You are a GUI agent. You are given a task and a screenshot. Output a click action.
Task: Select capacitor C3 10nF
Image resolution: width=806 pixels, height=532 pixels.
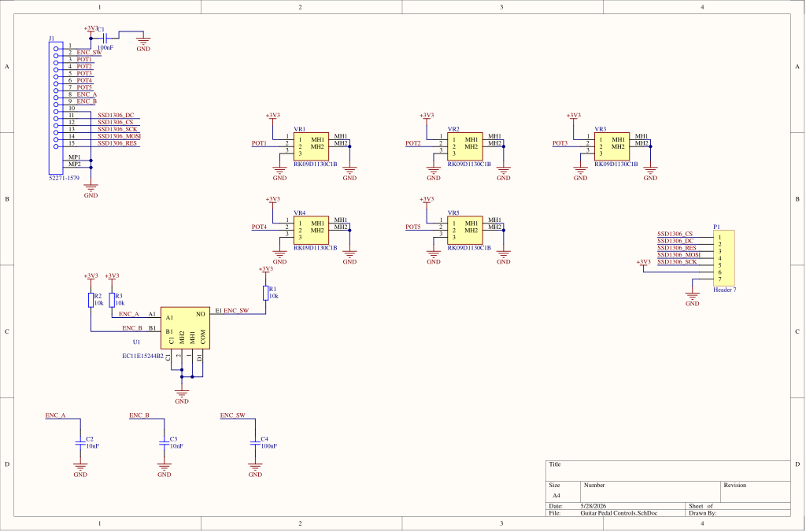click(164, 442)
